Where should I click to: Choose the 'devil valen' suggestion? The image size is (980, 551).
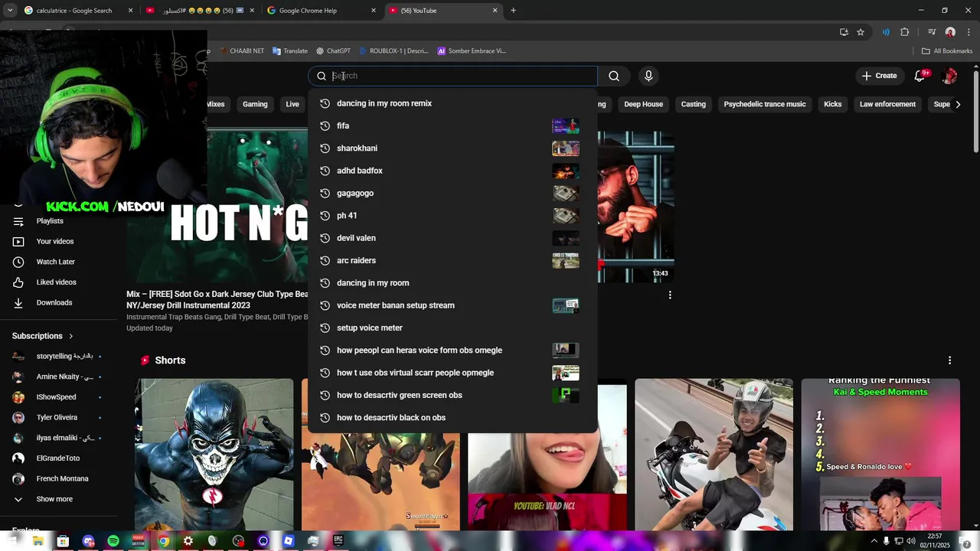coord(452,238)
